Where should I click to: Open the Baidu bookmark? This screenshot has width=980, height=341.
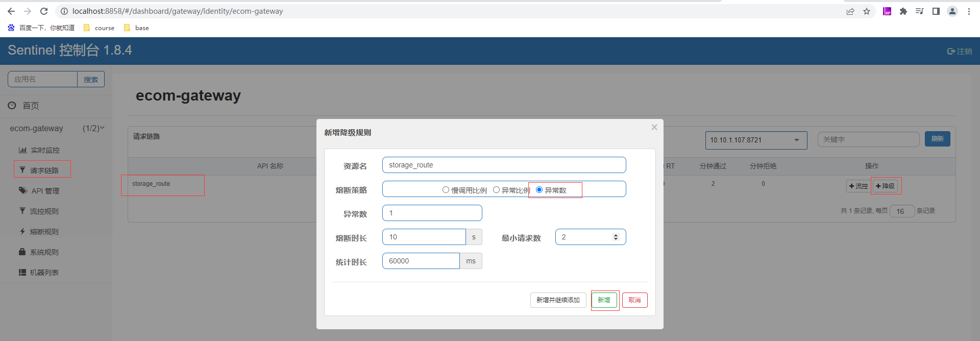41,28
